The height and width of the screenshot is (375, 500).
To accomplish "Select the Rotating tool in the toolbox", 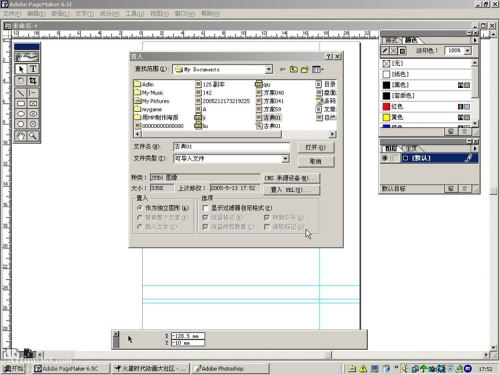I will [21, 80].
